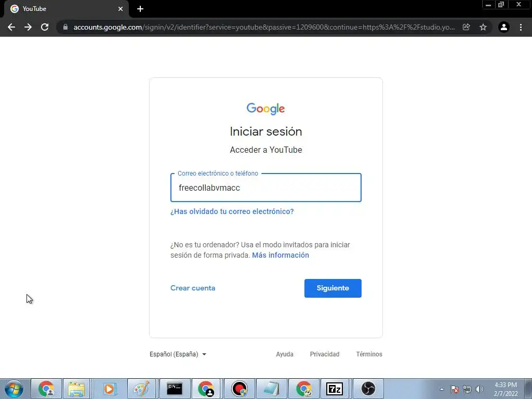Viewport: 532px width, 399px height.
Task: Open the first Chrome taskbar icon
Action: click(x=46, y=389)
